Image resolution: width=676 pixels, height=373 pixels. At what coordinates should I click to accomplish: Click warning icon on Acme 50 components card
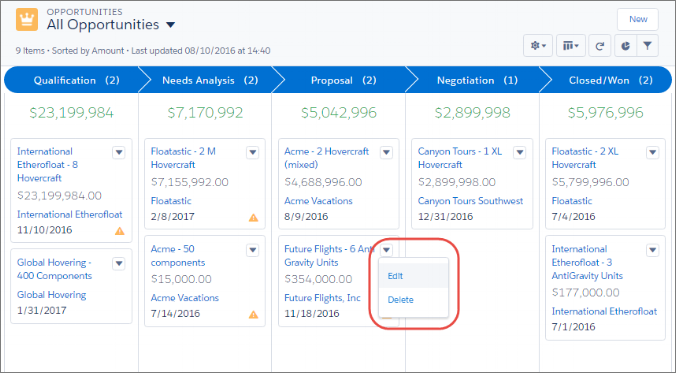tap(254, 315)
